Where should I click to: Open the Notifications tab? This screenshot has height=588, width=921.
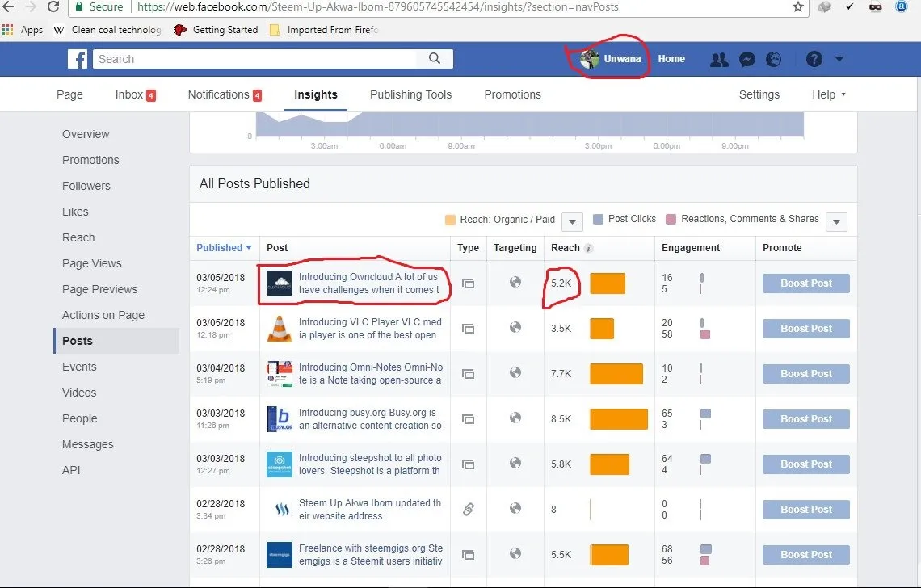(x=225, y=94)
